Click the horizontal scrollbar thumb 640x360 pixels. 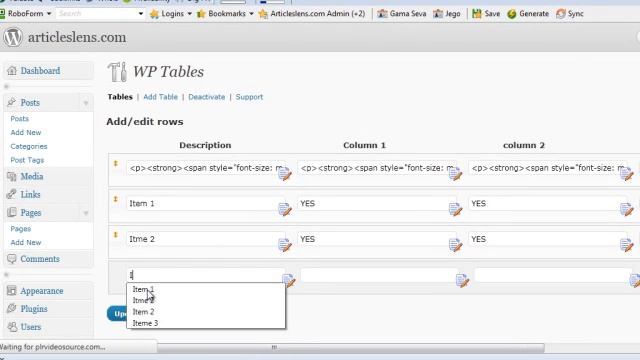pyautogui.click(x=350, y=347)
